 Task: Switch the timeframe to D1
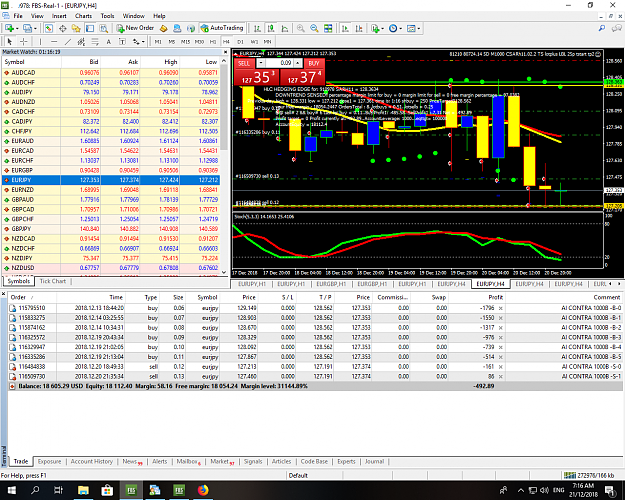pyautogui.click(x=240, y=41)
